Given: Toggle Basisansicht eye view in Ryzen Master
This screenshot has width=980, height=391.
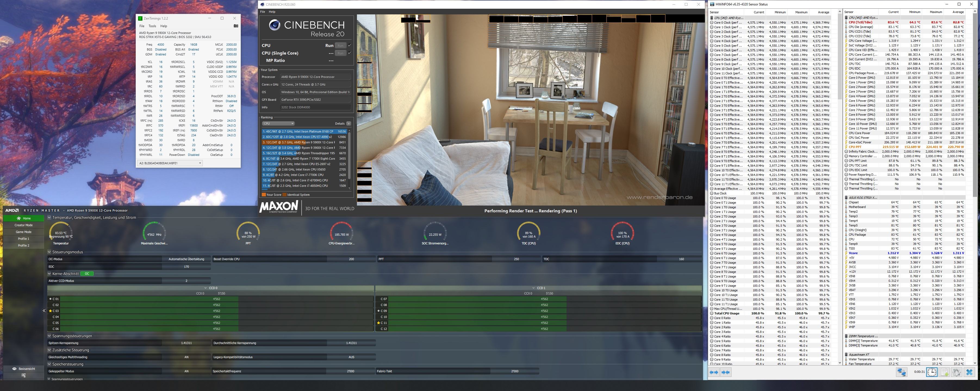Looking at the screenshot, I should (x=24, y=368).
